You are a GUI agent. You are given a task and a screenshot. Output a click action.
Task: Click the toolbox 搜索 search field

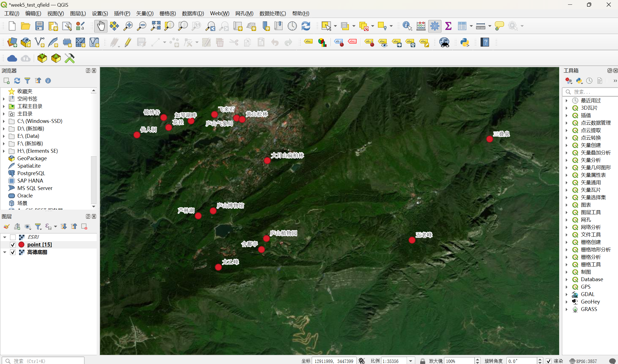[591, 92]
